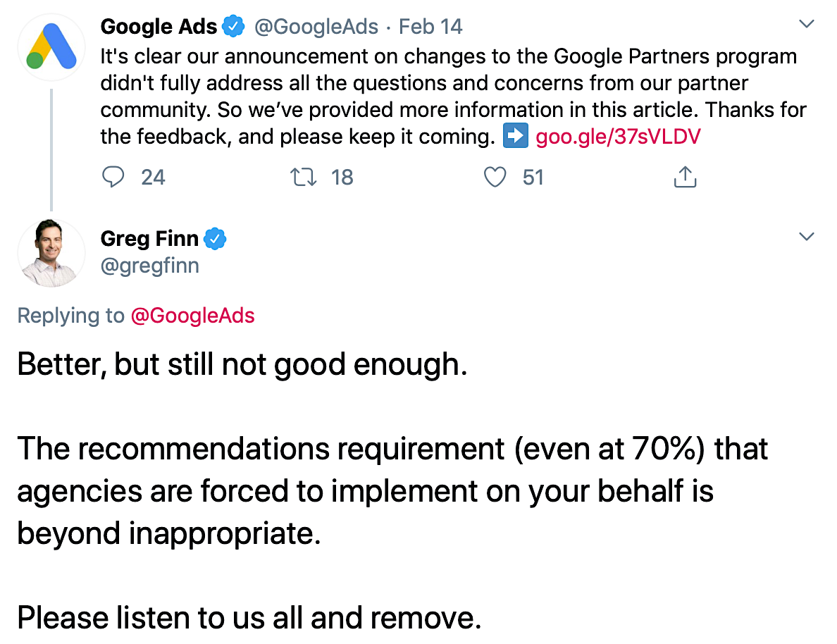The width and height of the screenshot is (837, 644).
Task: Open the goo.gle/37sVLDV link
Action: pos(618,137)
